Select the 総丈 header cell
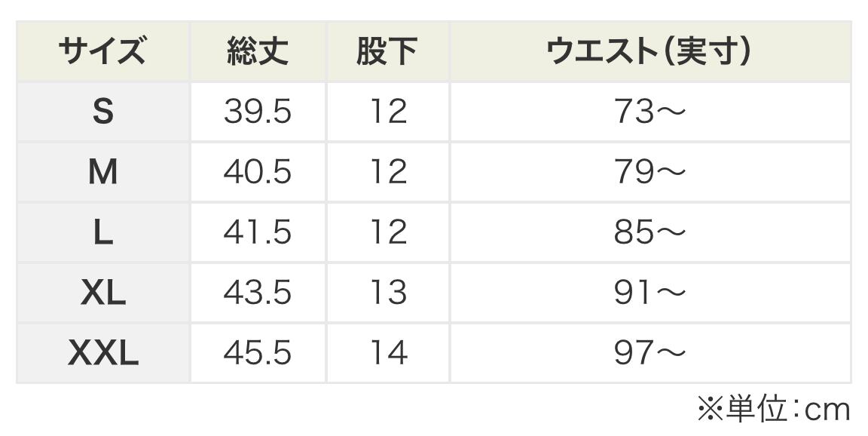 click(258, 52)
